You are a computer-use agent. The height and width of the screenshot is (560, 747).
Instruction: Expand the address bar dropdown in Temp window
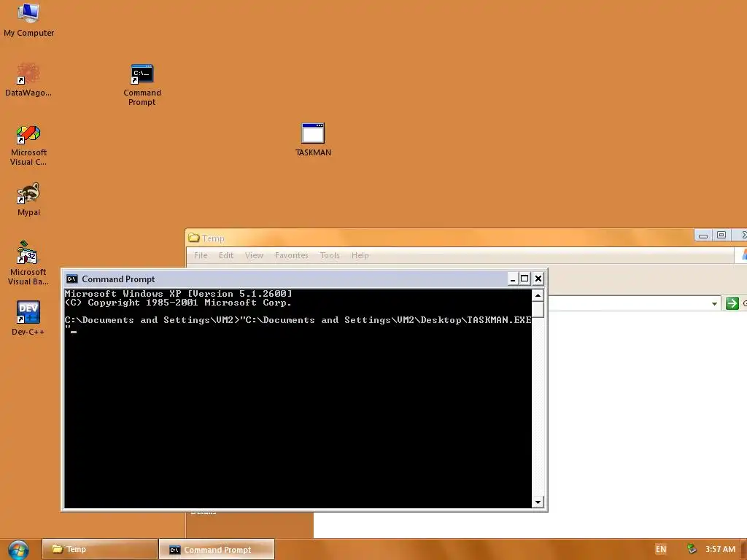(x=714, y=303)
